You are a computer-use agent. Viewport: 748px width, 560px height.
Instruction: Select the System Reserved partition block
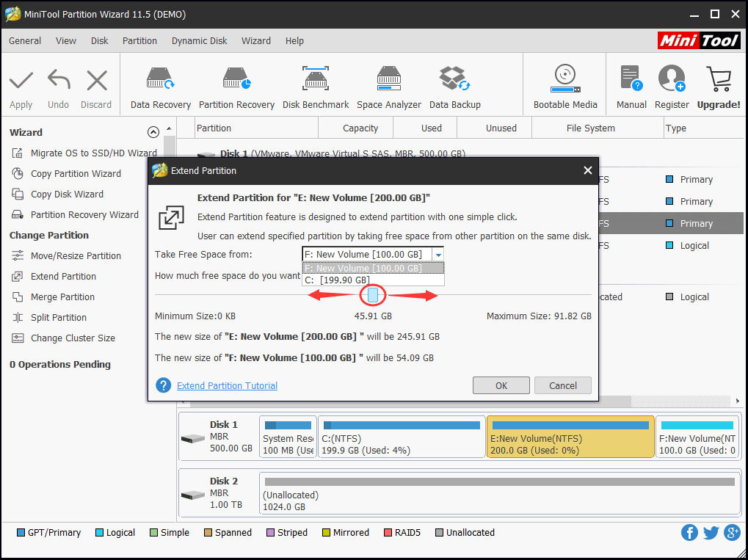288,437
